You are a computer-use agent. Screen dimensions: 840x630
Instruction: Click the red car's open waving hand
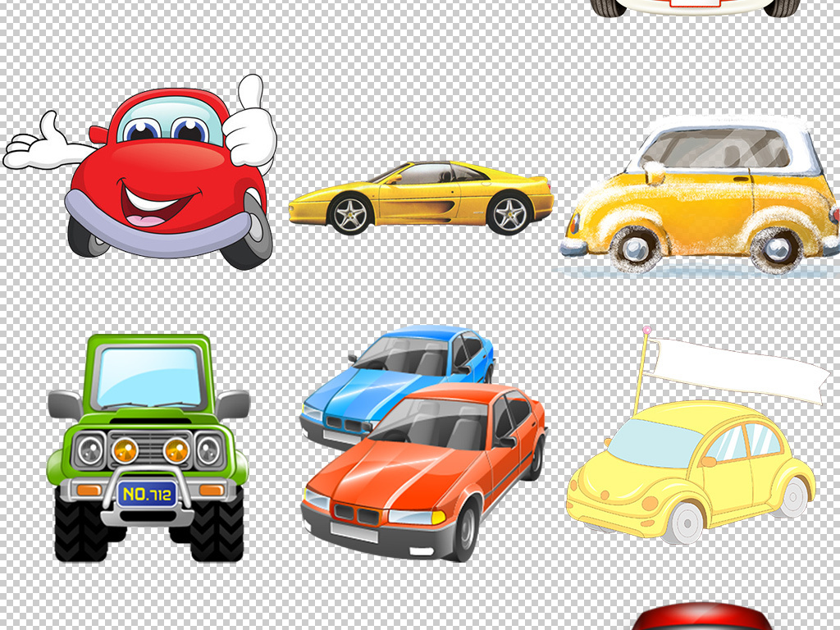click(x=41, y=149)
